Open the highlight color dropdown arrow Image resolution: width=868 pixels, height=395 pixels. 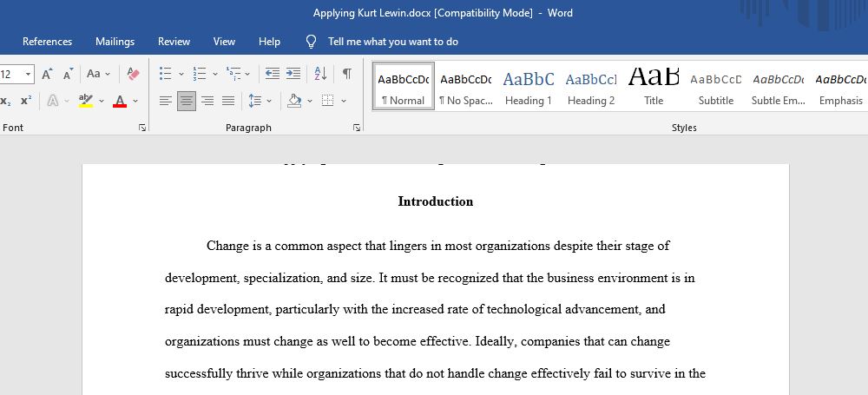tap(102, 101)
